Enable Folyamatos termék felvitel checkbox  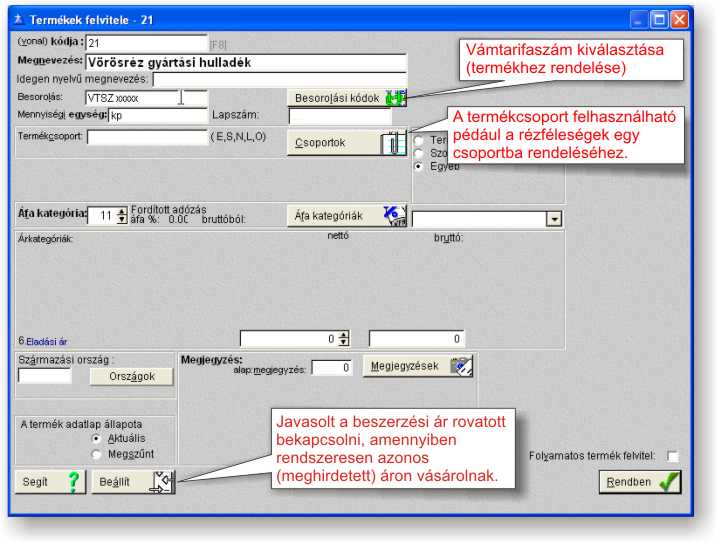click(x=672, y=456)
